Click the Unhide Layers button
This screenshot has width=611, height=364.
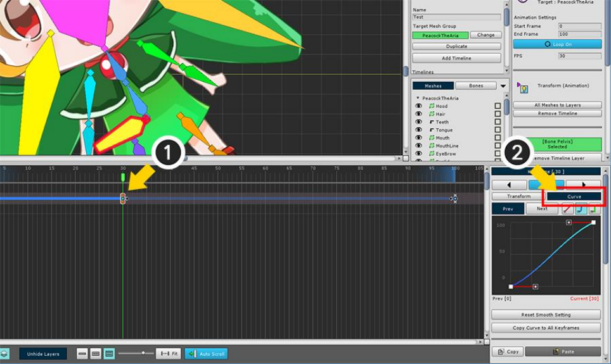(43, 353)
